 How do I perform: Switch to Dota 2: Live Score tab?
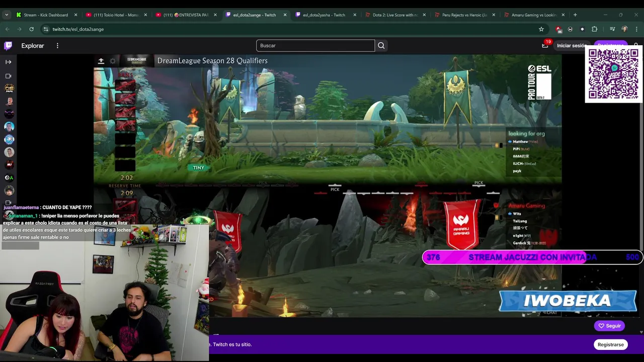coord(395,15)
